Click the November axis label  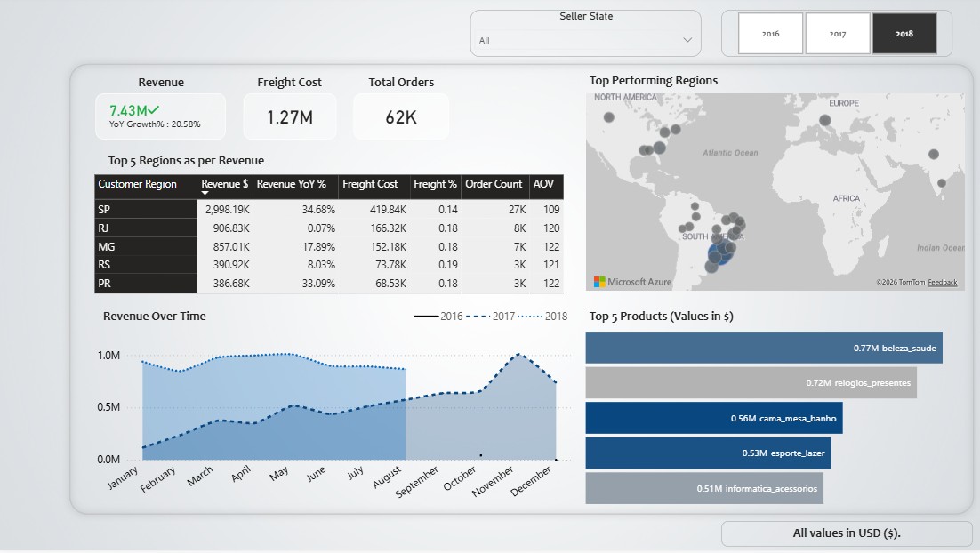[493, 481]
